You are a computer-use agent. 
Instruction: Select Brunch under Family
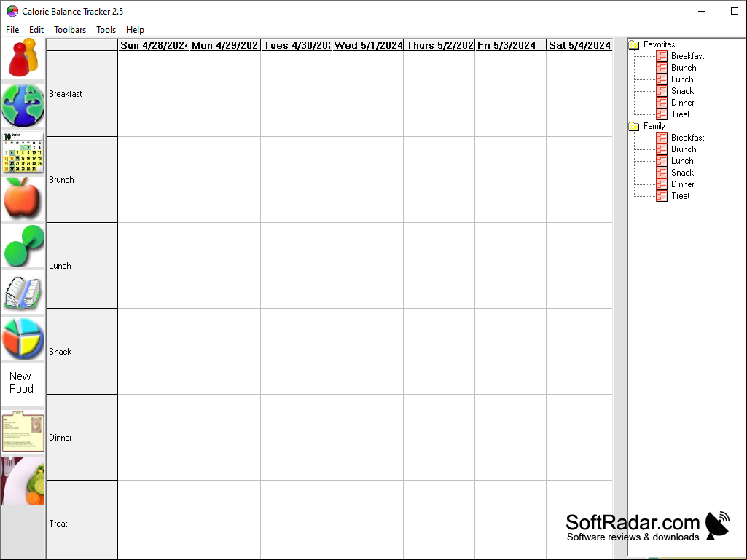684,149
